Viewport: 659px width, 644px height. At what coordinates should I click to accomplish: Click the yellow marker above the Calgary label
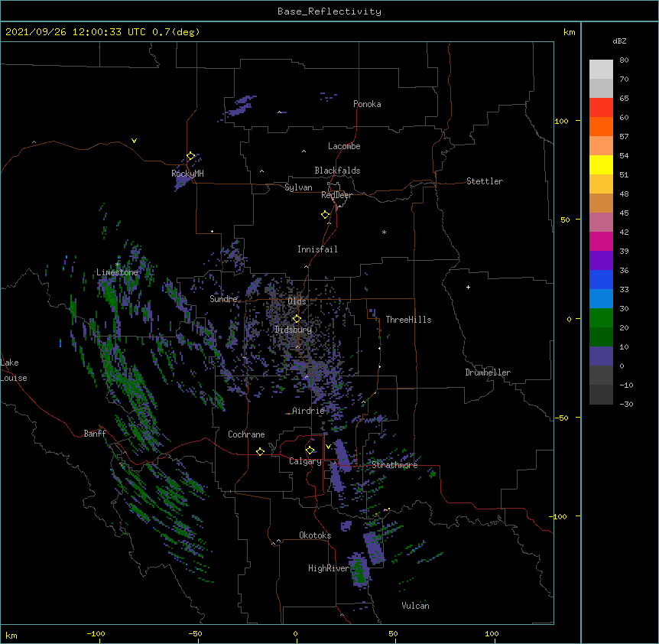310,450
